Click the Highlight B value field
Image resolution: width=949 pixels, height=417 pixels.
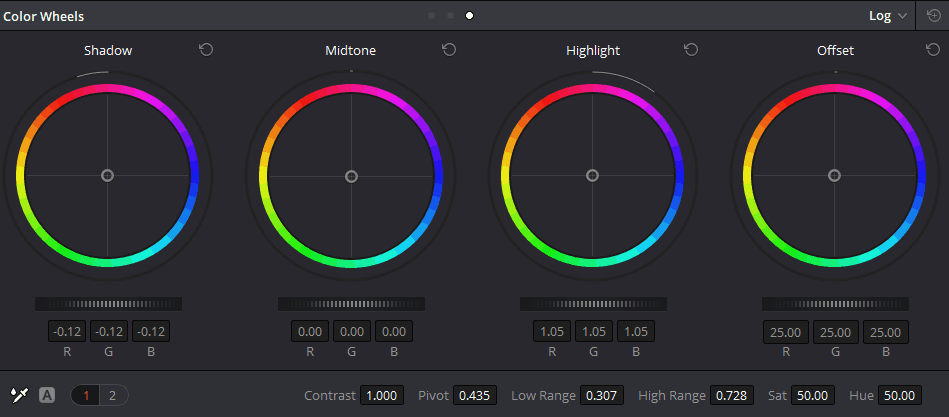[x=636, y=332]
